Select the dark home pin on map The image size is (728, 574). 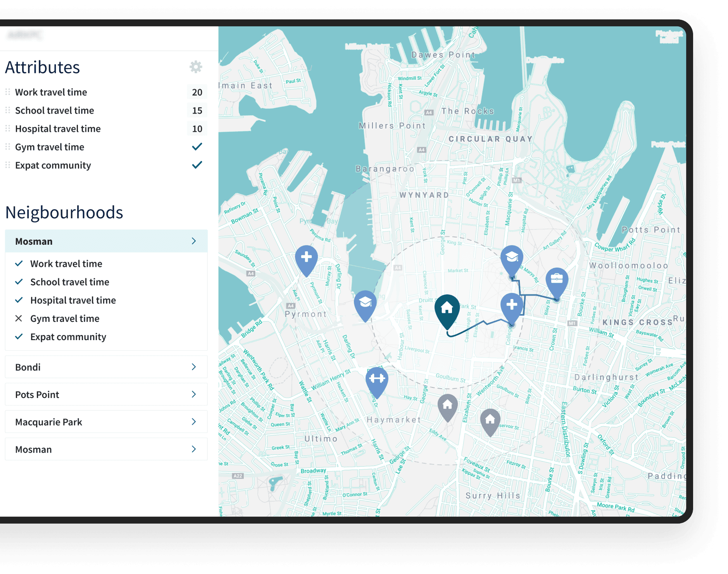pyautogui.click(x=447, y=311)
